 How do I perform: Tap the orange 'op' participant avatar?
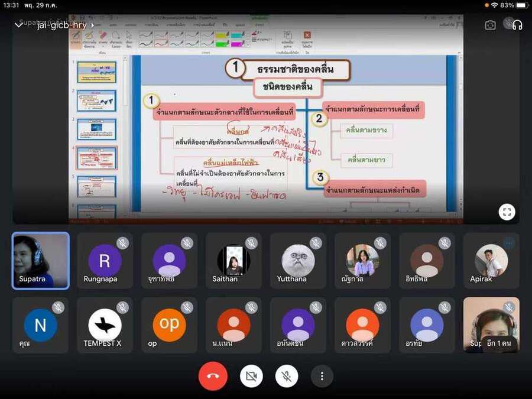[x=169, y=325]
